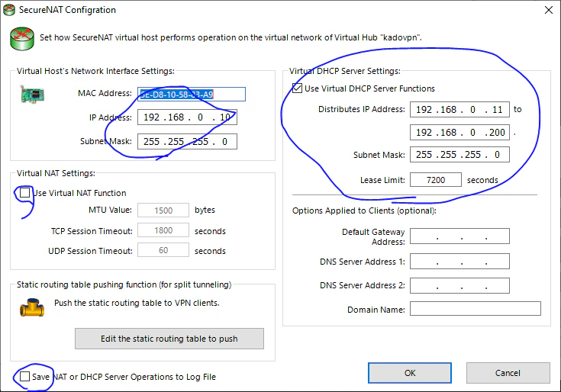The image size is (561, 392).
Task: Click the 'Virtual NAT Settings:' group label
Action: click(56, 173)
